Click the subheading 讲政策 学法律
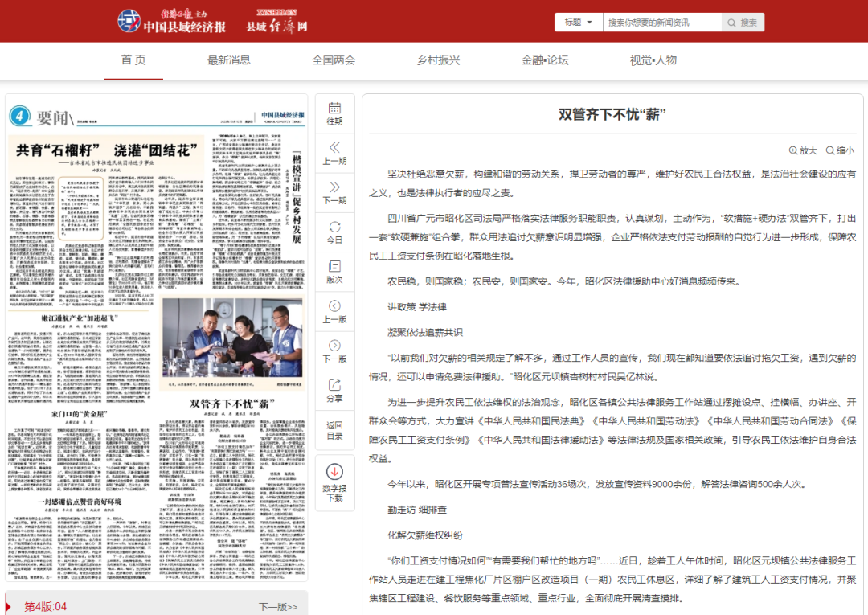 417,306
